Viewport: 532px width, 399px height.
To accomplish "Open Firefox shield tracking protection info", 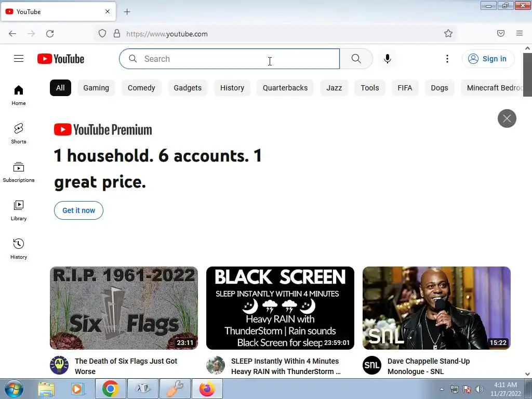I will pyautogui.click(x=102, y=33).
